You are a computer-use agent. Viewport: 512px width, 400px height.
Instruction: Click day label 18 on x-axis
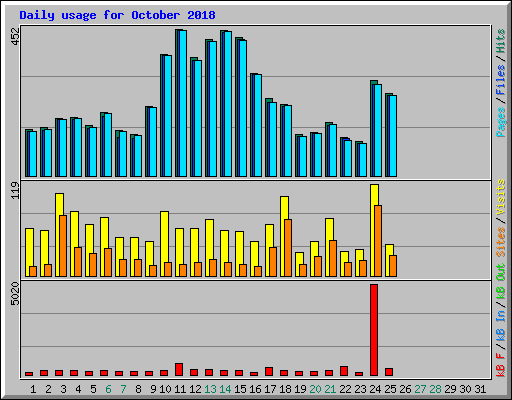pos(285,389)
